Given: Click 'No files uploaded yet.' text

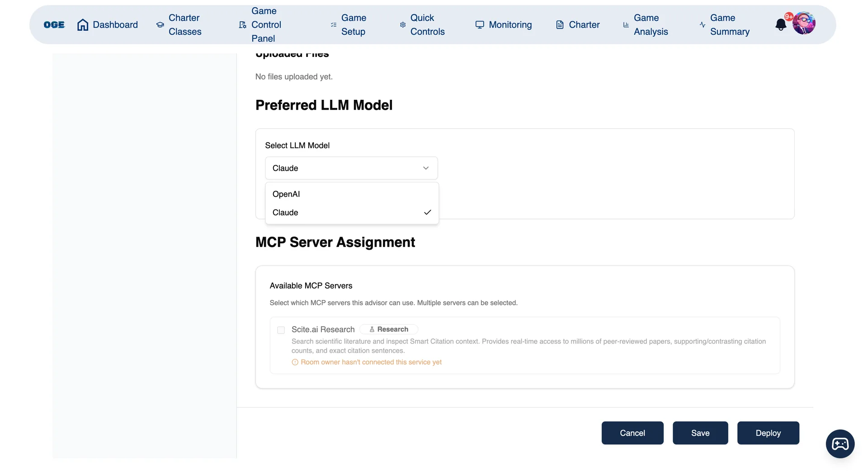Looking at the screenshot, I should click(294, 77).
